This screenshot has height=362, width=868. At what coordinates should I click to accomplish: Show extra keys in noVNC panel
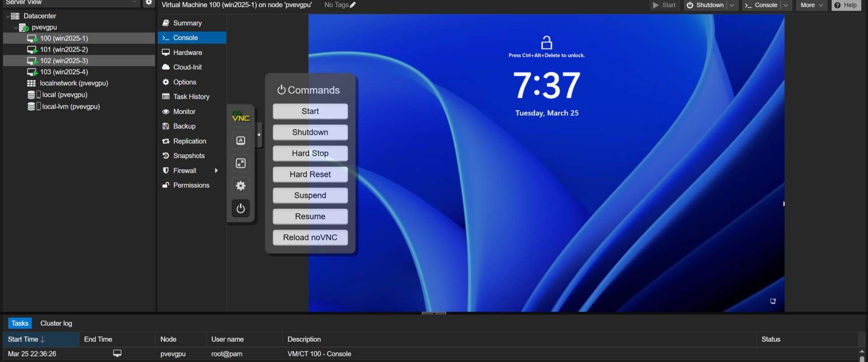pos(241,140)
